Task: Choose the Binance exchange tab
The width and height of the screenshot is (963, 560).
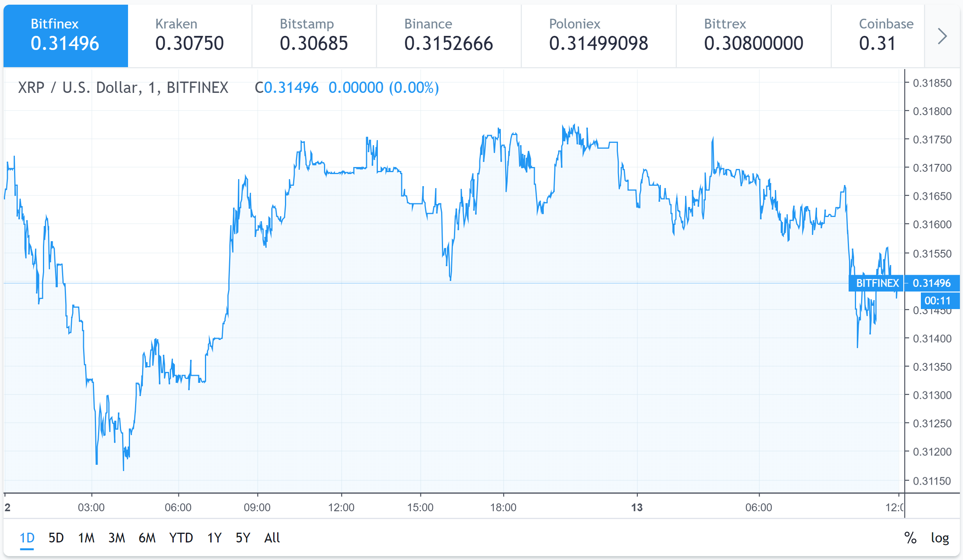Action: click(449, 36)
